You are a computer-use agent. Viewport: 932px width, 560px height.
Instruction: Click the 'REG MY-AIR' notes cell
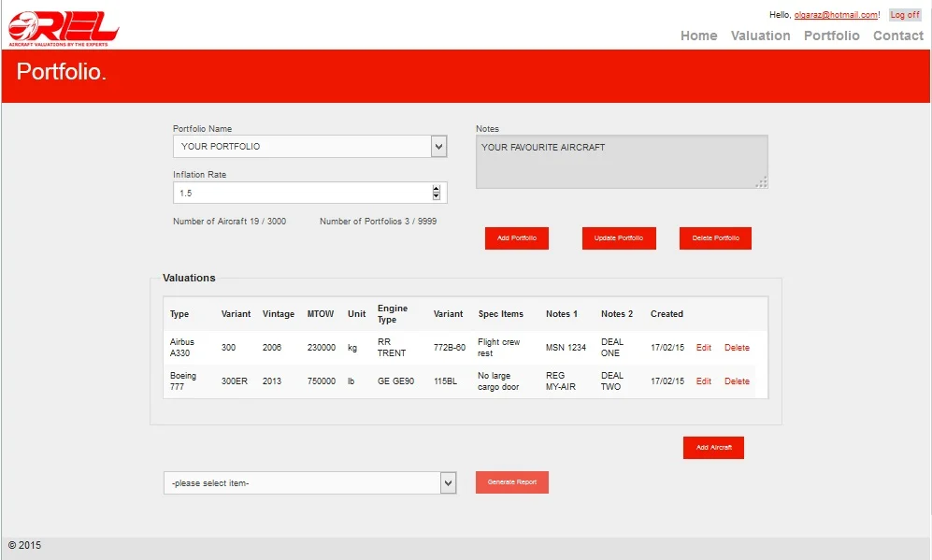click(x=561, y=381)
